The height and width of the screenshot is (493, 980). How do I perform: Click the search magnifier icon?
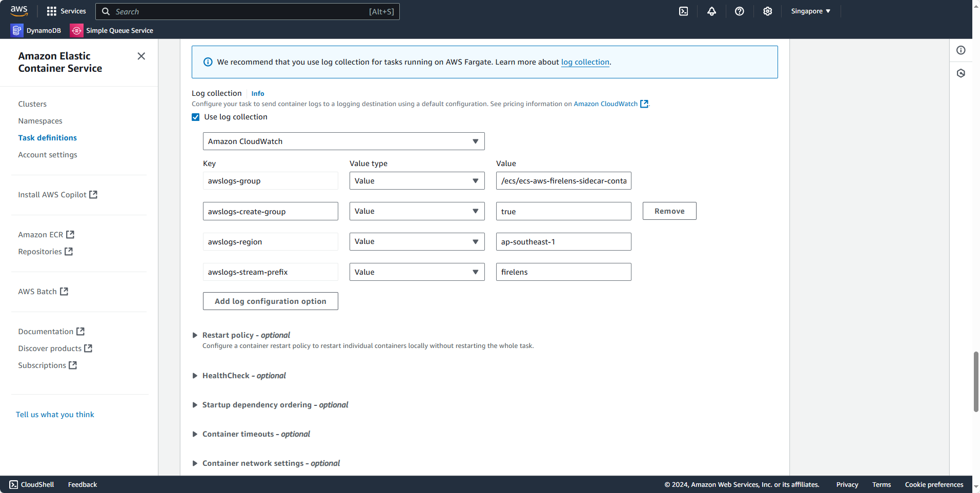click(x=106, y=11)
